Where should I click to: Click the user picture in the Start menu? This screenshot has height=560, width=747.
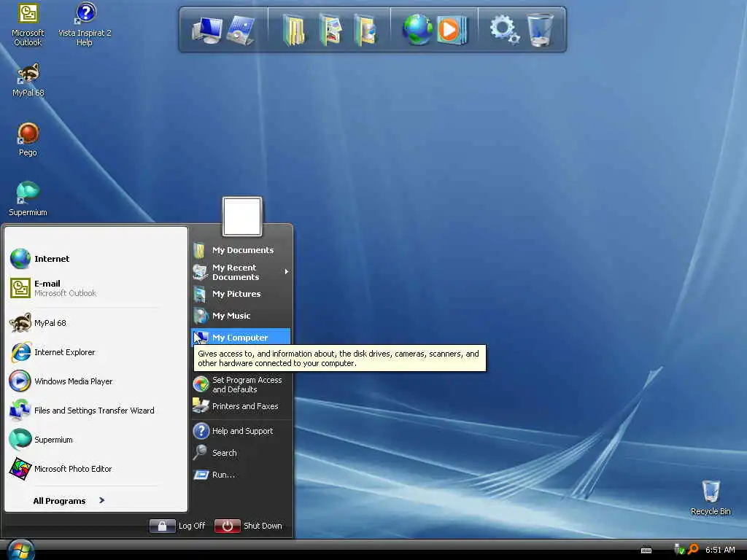[x=242, y=217]
